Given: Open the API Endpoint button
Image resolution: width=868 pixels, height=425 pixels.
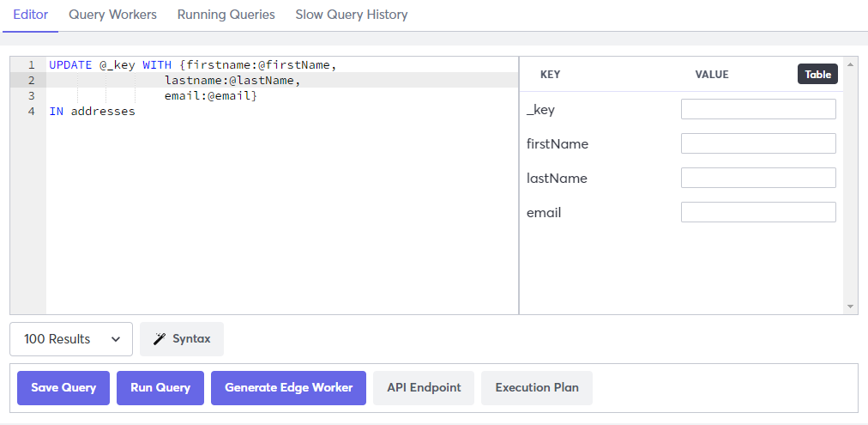Looking at the screenshot, I should click(424, 387).
